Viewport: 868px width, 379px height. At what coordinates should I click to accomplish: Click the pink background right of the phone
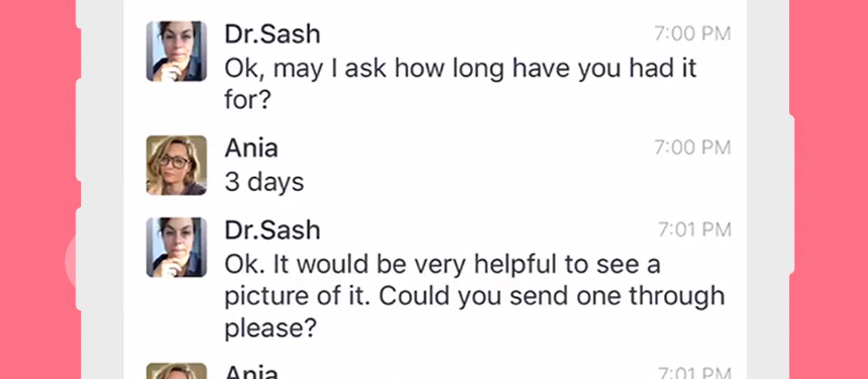pos(832,189)
